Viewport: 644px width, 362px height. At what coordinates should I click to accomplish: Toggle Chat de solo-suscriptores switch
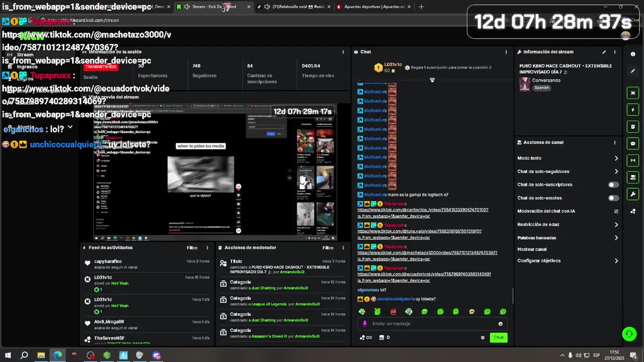pyautogui.click(x=613, y=185)
